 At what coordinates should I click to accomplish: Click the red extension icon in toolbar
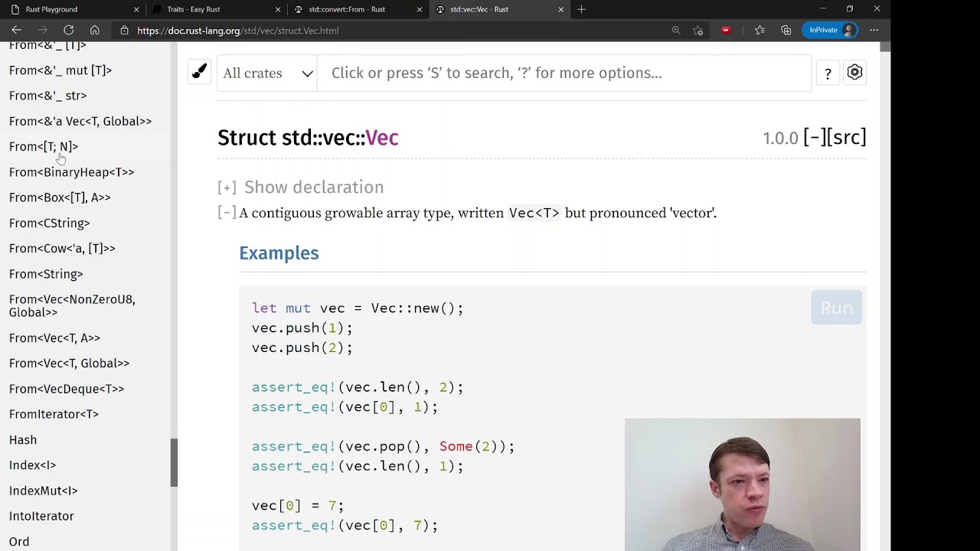[726, 31]
